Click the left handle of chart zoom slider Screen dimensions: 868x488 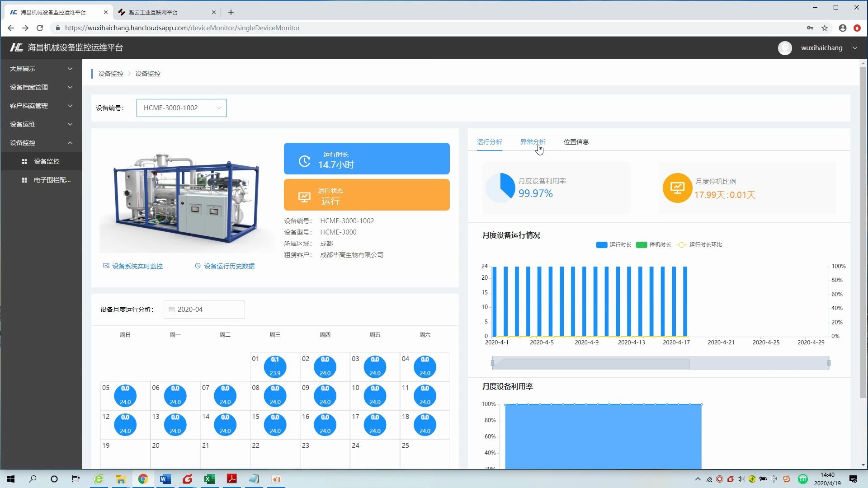tap(492, 363)
